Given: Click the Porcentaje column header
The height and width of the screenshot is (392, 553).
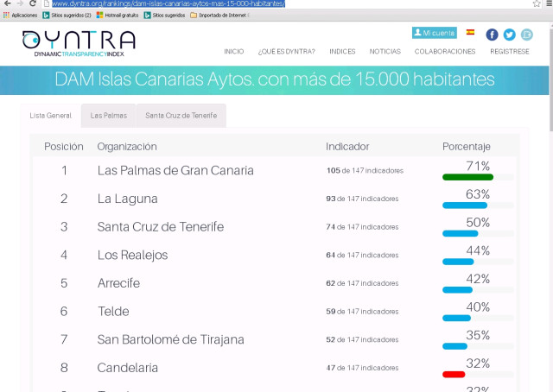Looking at the screenshot, I should 467,147.
